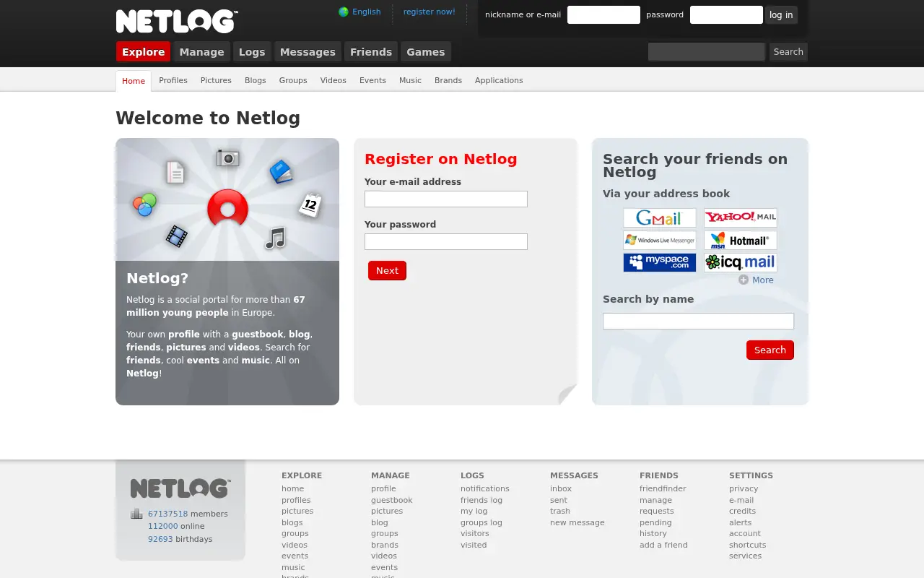Choose Yahoo! Mail address book import
Viewport: 924px width, 578px height.
741,217
